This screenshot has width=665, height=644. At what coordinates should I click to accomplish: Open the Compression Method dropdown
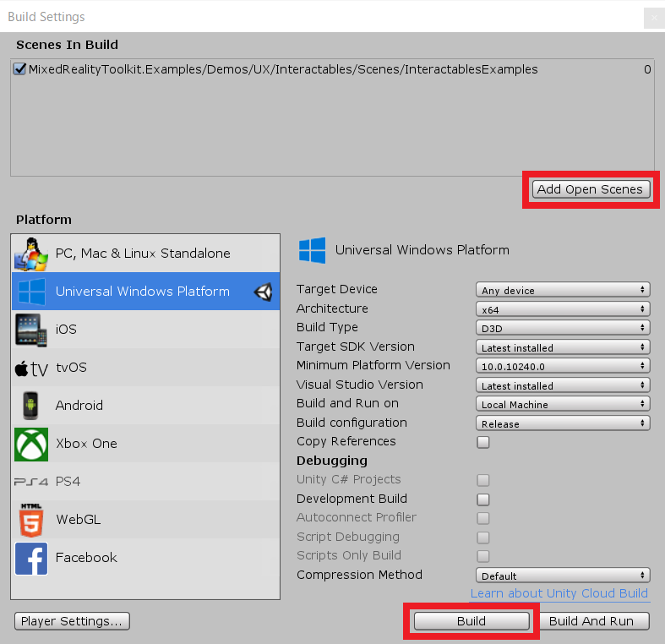point(563,576)
